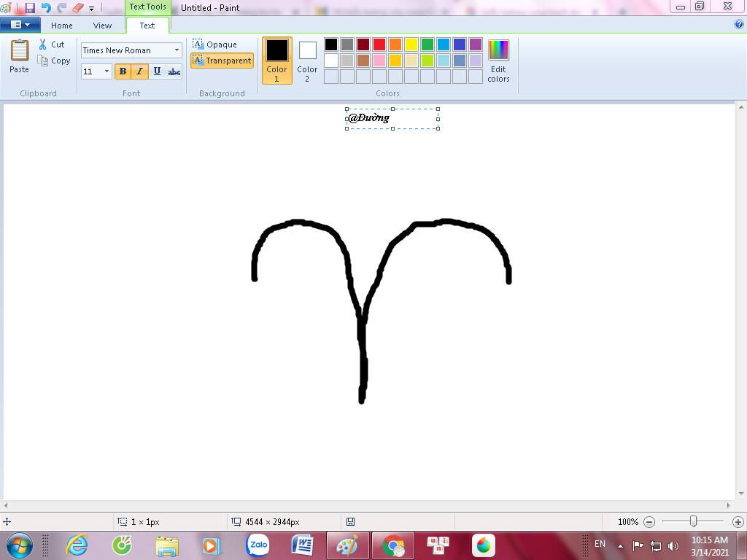Open the Edit colors dialog
This screenshot has height=560, width=747.
[498, 61]
